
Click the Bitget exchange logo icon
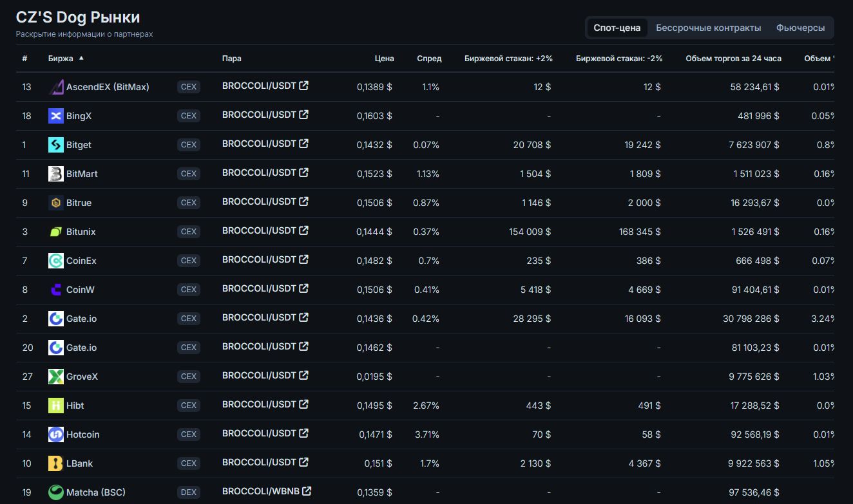(x=56, y=145)
